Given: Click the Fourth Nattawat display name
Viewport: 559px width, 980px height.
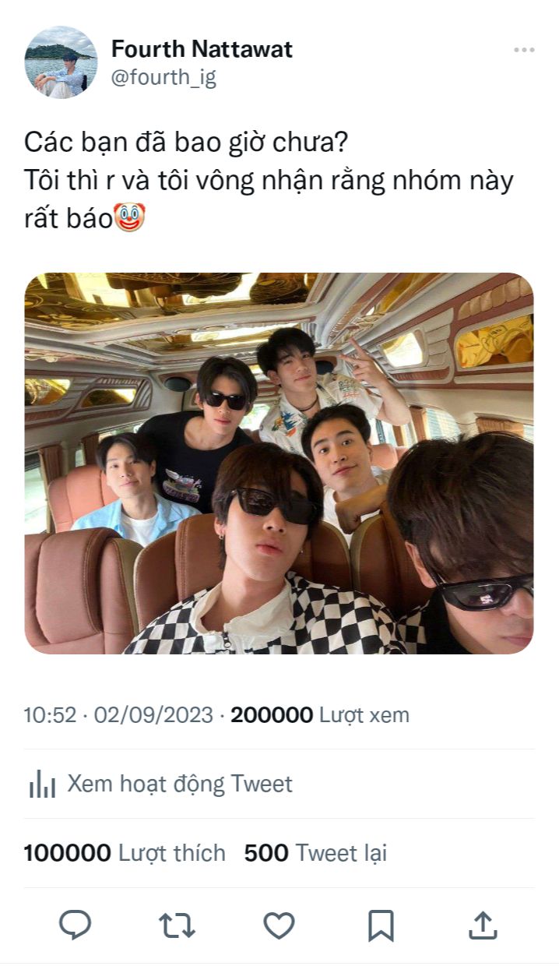Looking at the screenshot, I should coord(202,49).
